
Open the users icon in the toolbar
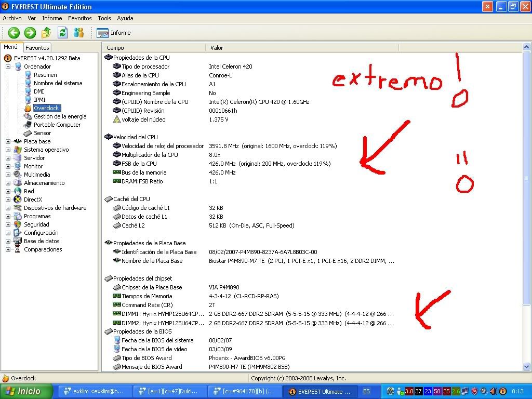tap(79, 33)
